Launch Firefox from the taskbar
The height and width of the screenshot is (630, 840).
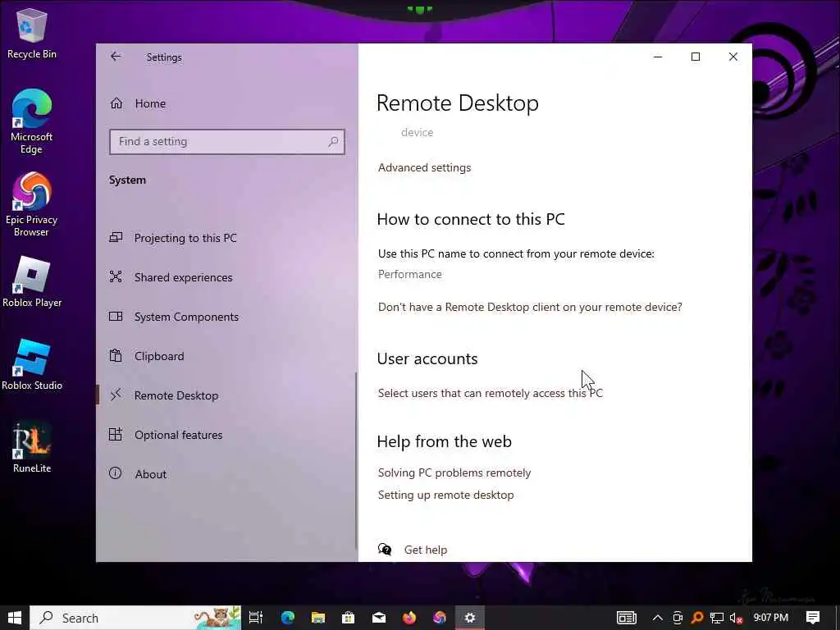pyautogui.click(x=409, y=618)
